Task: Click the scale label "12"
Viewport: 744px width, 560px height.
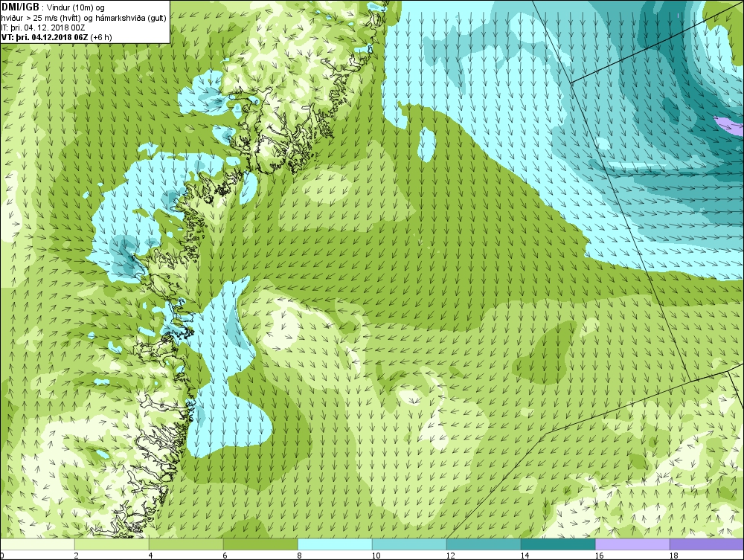Action: [450, 556]
